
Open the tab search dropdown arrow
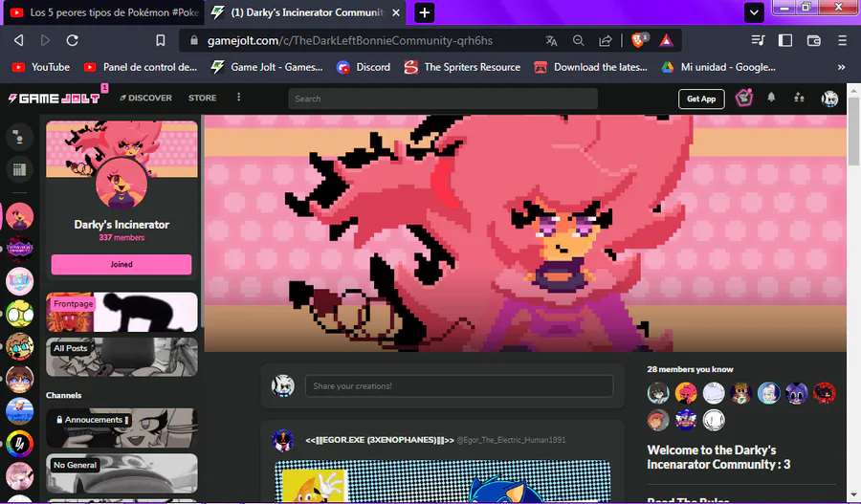coord(754,12)
